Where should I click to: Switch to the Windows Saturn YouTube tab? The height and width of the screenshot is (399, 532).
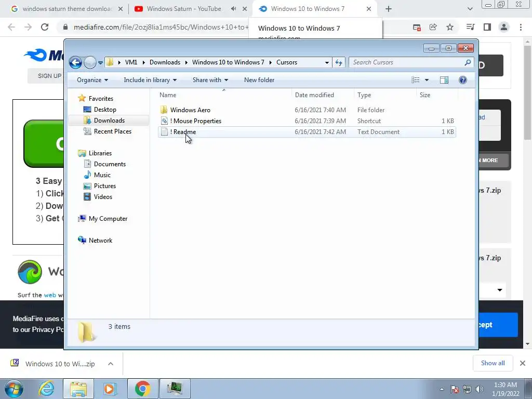point(183,9)
